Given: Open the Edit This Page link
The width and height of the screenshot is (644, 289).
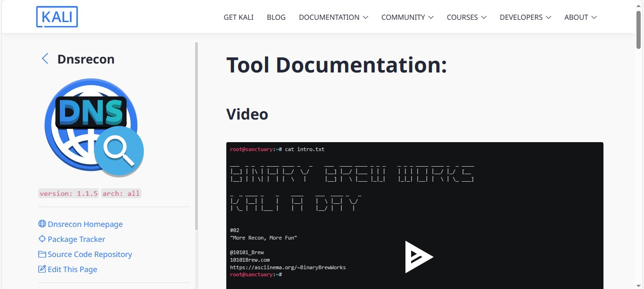Looking at the screenshot, I should pyautogui.click(x=72, y=269).
